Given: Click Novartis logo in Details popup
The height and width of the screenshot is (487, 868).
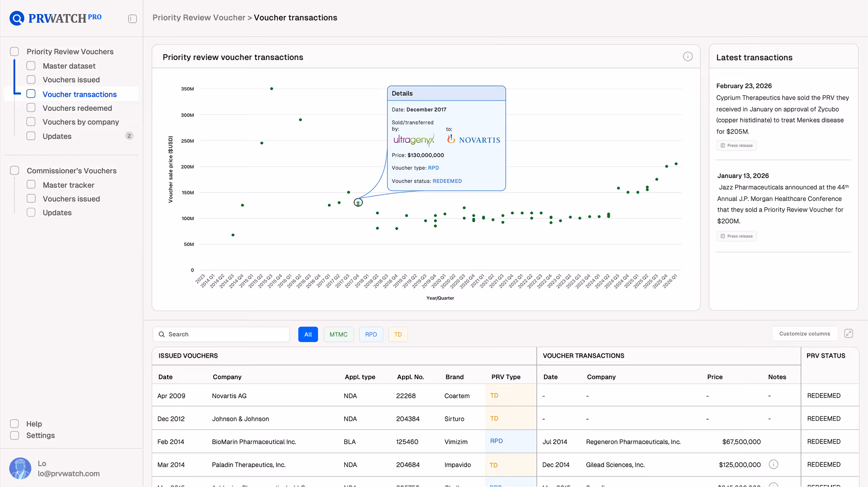Looking at the screenshot, I should 474,139.
